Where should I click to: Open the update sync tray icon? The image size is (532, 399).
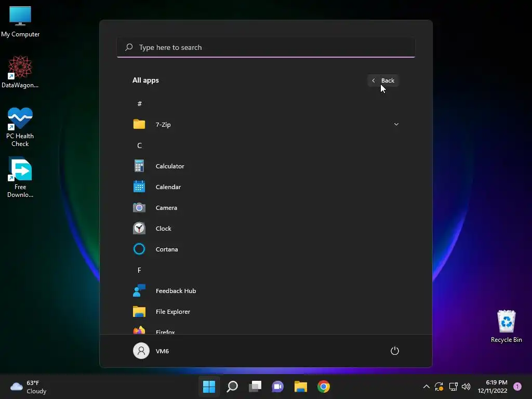439,387
